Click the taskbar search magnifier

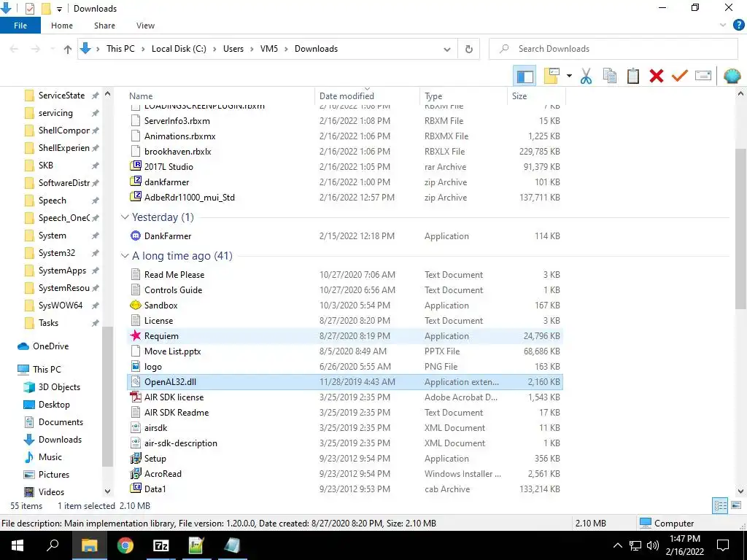(53, 545)
